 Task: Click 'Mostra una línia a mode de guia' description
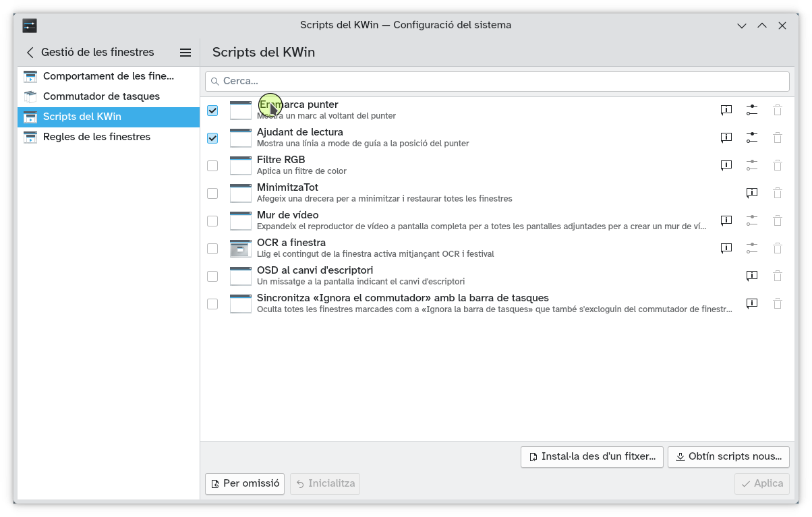(x=363, y=144)
